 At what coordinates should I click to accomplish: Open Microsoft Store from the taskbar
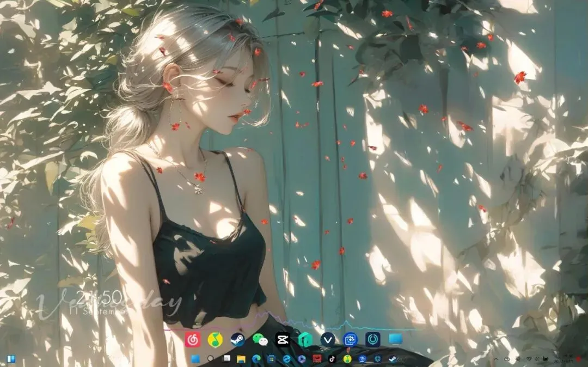pyautogui.click(x=272, y=359)
